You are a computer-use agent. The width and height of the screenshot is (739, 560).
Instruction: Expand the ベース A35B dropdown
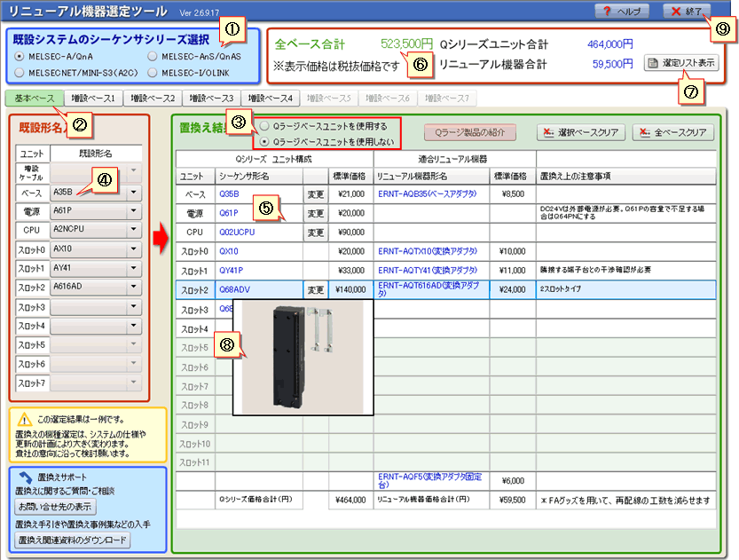click(135, 191)
